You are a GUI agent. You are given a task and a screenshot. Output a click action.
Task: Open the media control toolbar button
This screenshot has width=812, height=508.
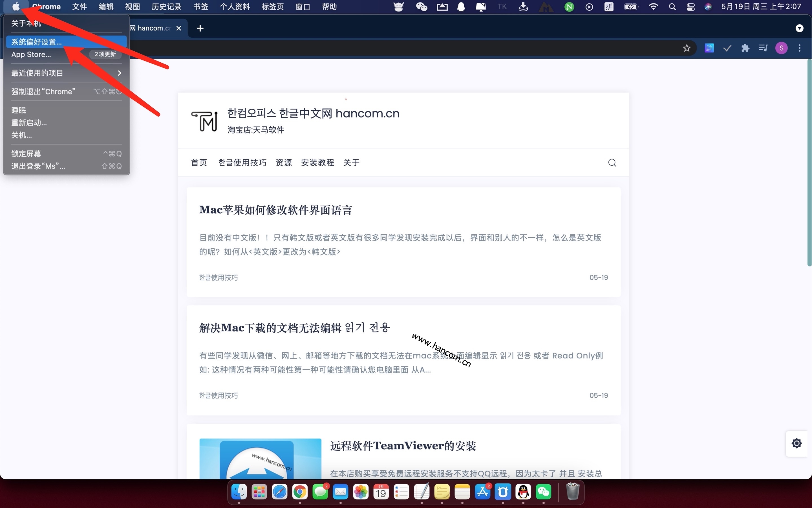(x=763, y=48)
